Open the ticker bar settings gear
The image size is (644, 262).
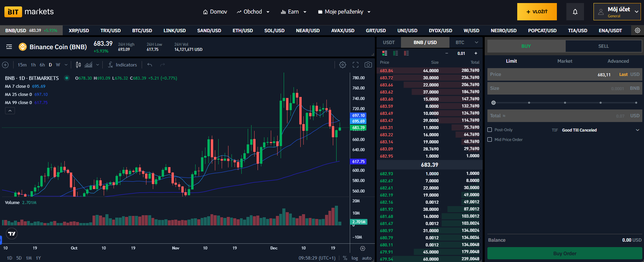tap(638, 31)
